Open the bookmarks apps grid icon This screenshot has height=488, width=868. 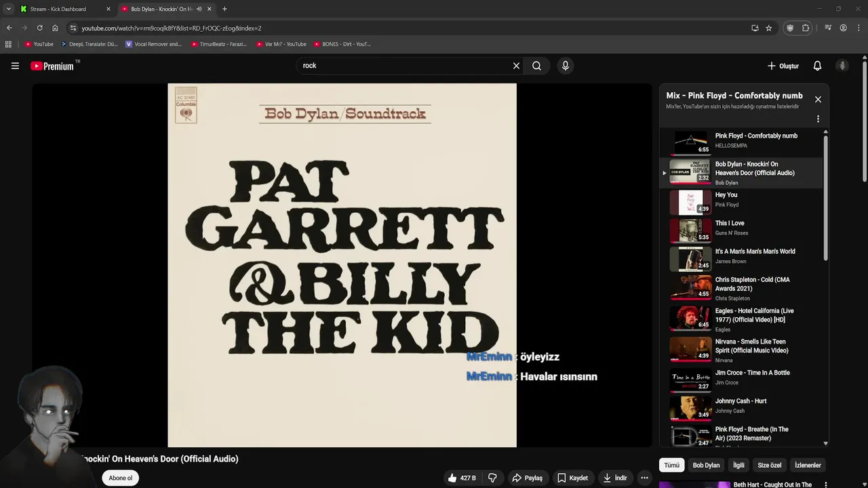click(x=8, y=44)
